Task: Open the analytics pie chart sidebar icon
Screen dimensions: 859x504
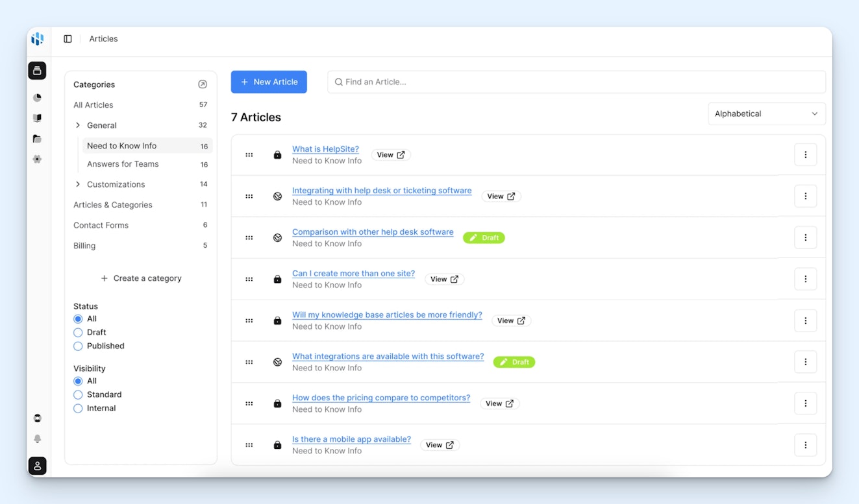Action: [37, 98]
